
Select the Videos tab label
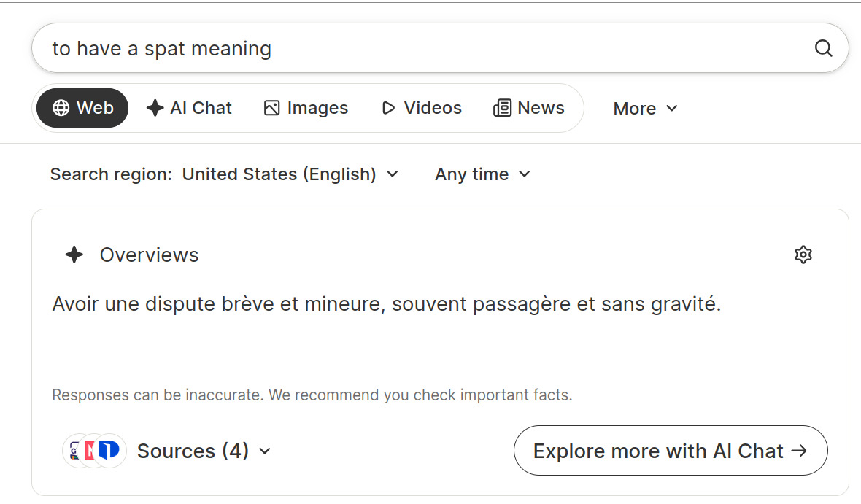(433, 108)
